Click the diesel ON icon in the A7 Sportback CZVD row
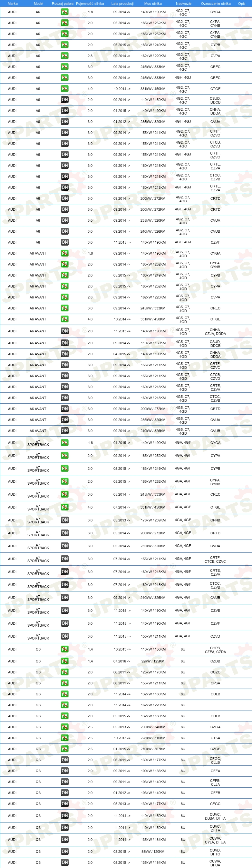 (x=64, y=636)
